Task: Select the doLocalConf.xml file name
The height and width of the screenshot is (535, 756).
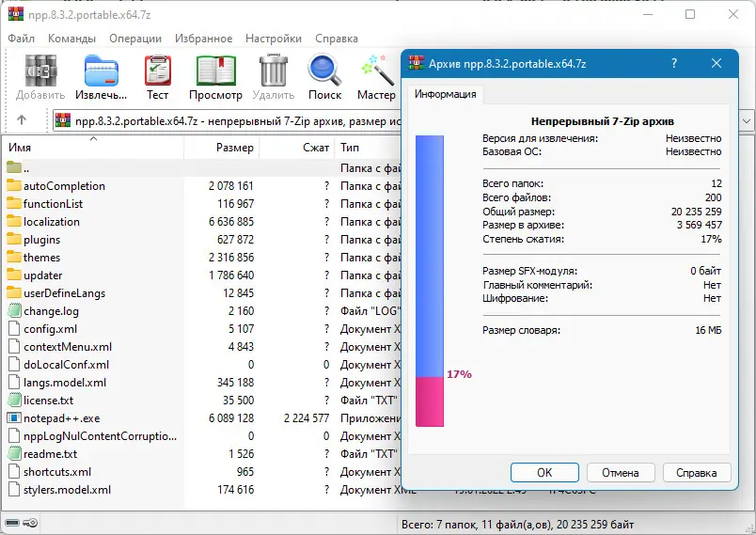Action: (x=66, y=365)
